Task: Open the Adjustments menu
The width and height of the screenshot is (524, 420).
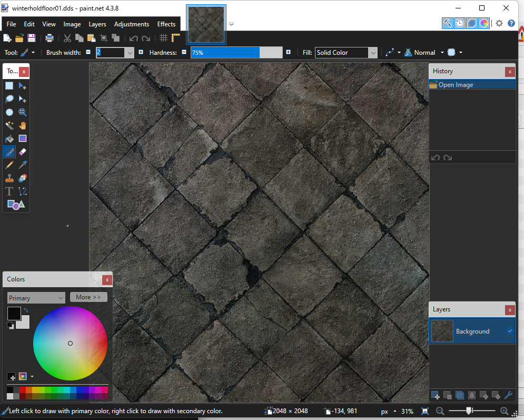Action: (x=132, y=24)
